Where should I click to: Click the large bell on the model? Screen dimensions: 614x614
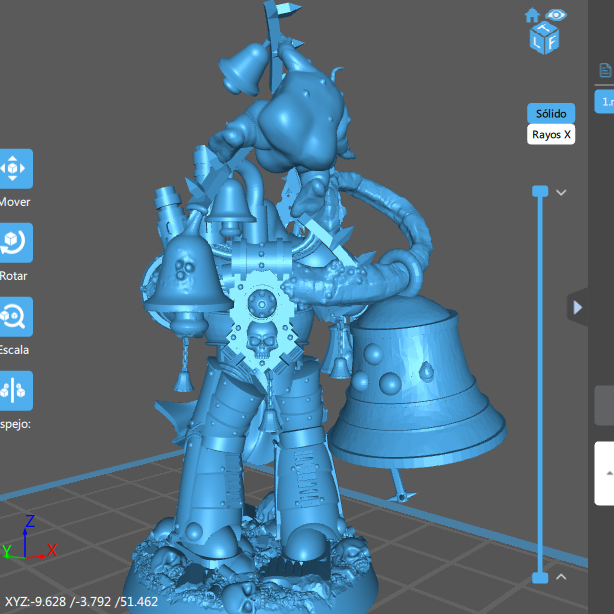(417, 382)
